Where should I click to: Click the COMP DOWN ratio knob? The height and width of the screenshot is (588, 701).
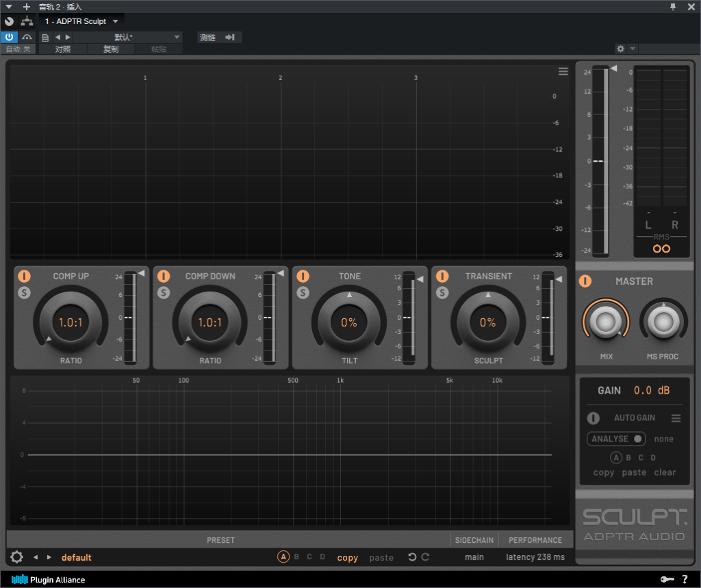coord(209,322)
